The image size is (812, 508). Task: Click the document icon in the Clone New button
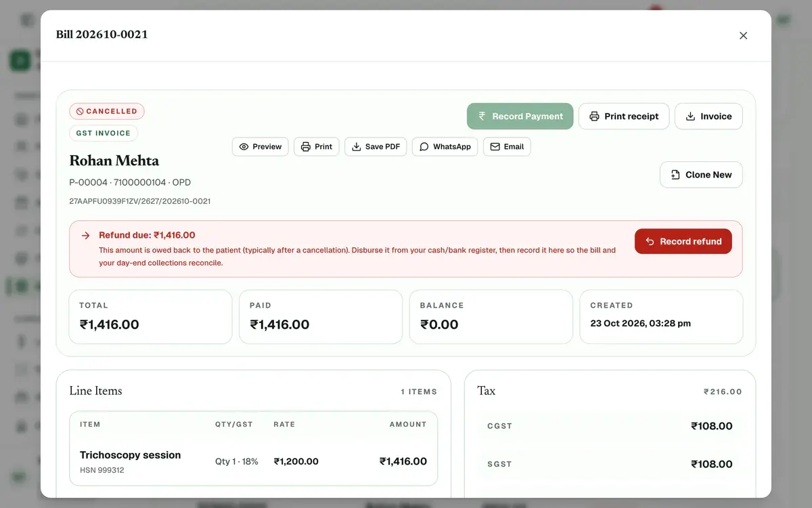(x=675, y=175)
